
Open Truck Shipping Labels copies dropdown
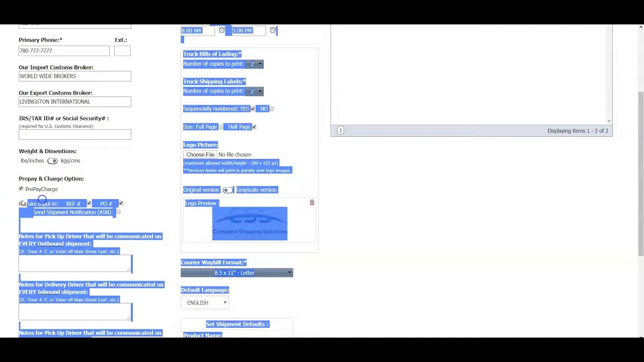click(x=255, y=91)
